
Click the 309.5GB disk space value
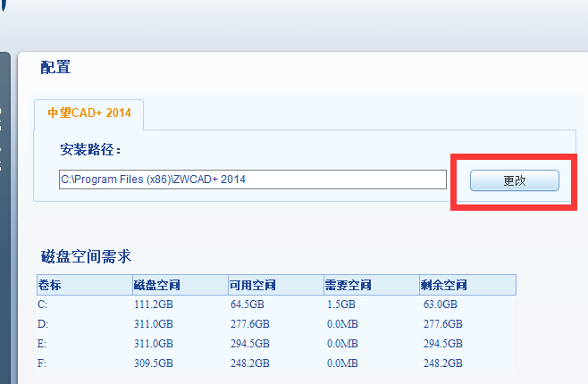[x=154, y=363]
